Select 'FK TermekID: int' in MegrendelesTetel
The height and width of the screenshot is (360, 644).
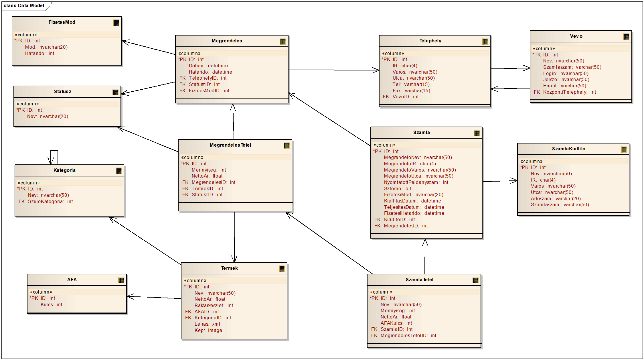[x=203, y=189]
